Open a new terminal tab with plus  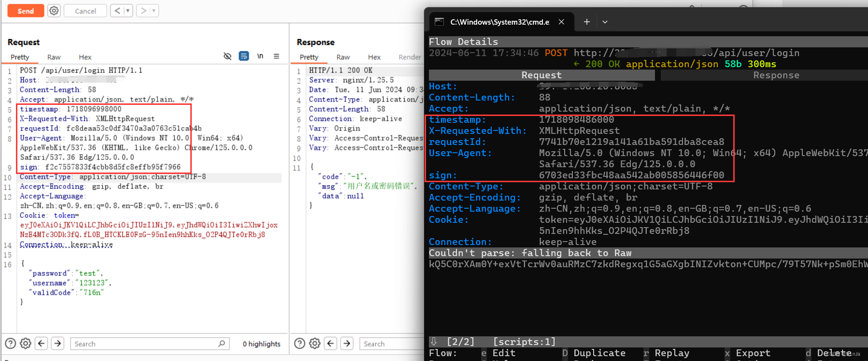click(587, 22)
